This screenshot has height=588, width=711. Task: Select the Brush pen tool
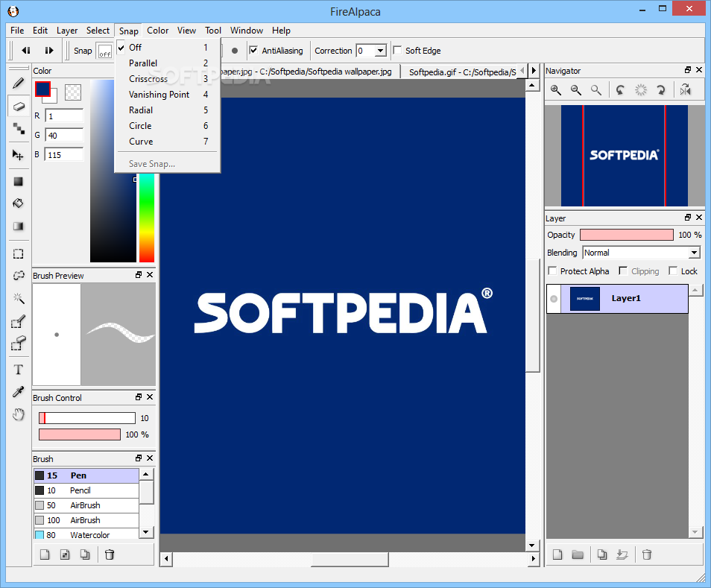pos(18,83)
